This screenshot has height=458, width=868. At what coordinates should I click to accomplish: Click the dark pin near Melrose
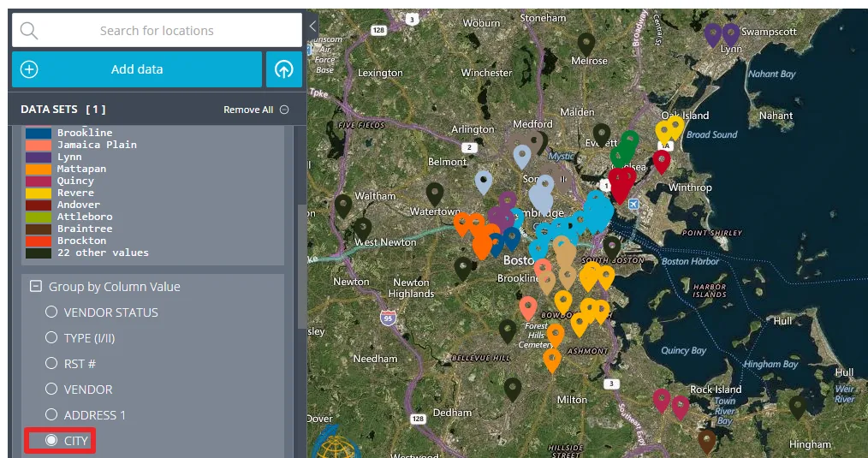[586, 42]
